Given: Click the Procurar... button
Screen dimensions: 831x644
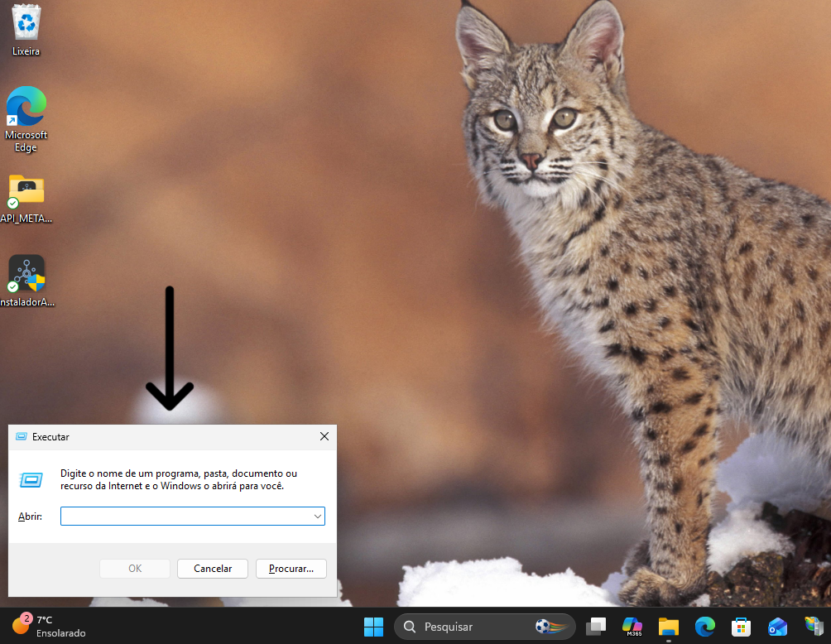Looking at the screenshot, I should 291,569.
